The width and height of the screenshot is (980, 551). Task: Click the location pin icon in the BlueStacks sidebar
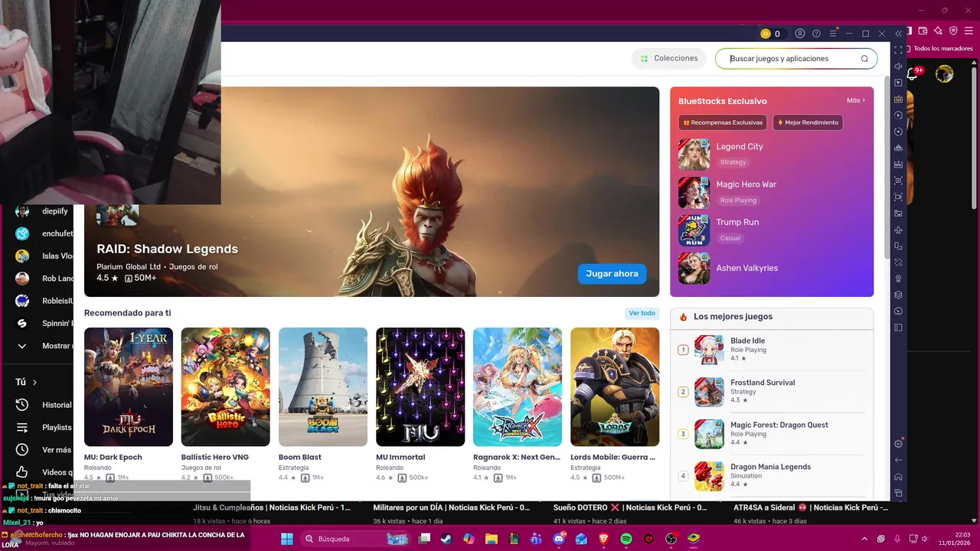[899, 279]
